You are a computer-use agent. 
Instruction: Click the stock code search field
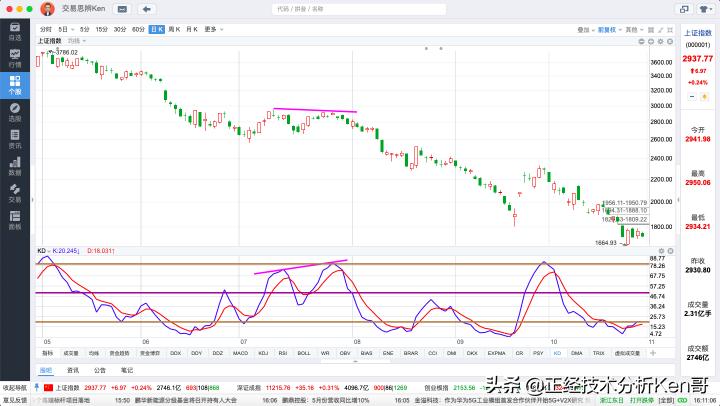359,9
